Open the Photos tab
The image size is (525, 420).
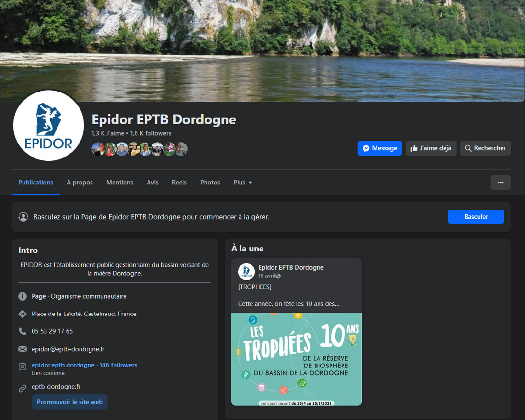[210, 182]
